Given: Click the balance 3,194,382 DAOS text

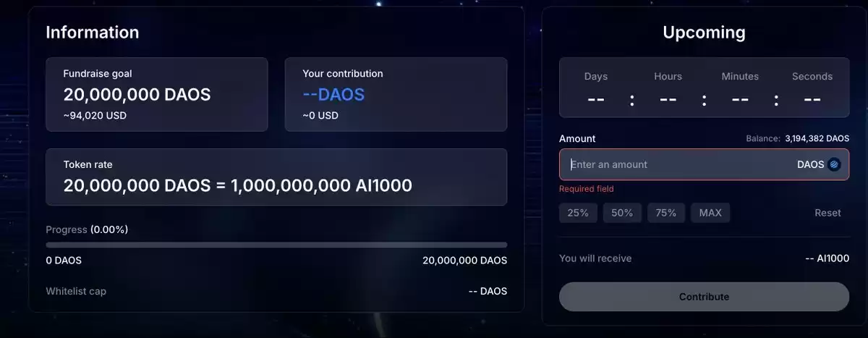Looking at the screenshot, I should click(x=817, y=138).
